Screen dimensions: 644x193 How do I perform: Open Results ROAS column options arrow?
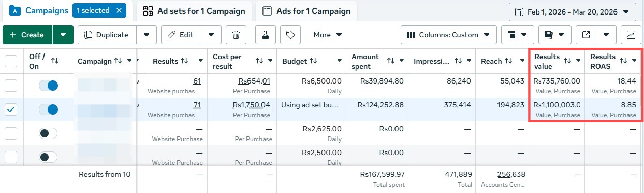[634, 61]
